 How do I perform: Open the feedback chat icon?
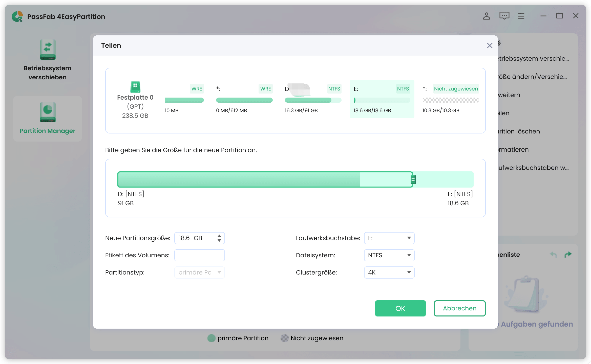(504, 16)
